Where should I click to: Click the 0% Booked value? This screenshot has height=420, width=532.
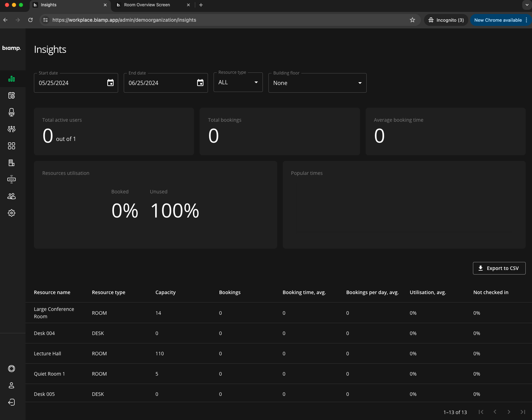(125, 211)
